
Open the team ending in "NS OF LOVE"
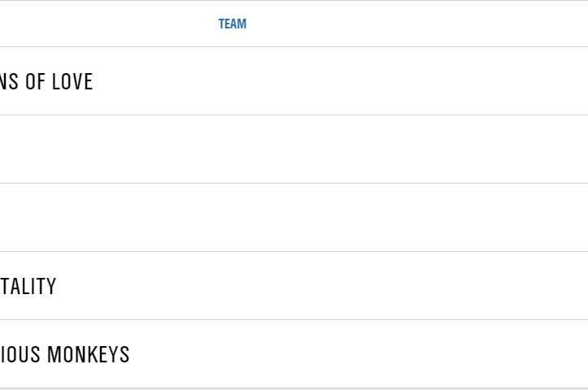click(46, 82)
